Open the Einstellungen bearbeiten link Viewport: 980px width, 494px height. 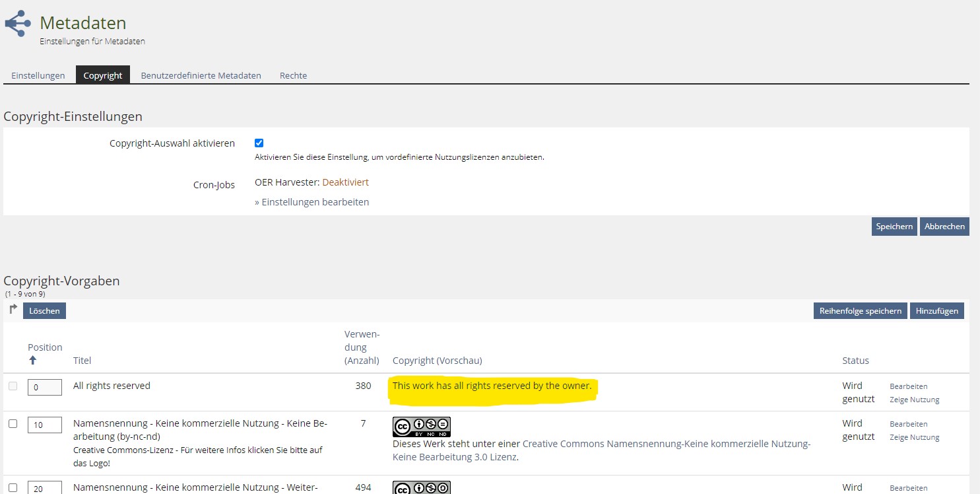(x=311, y=202)
